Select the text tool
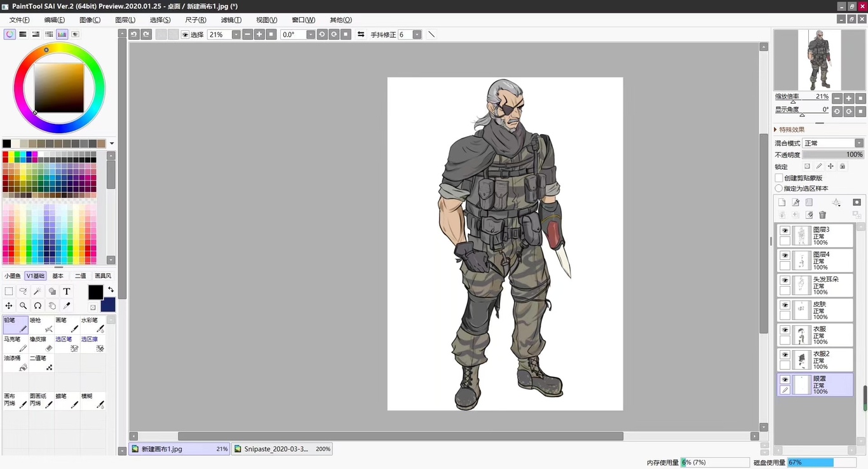 tap(66, 291)
